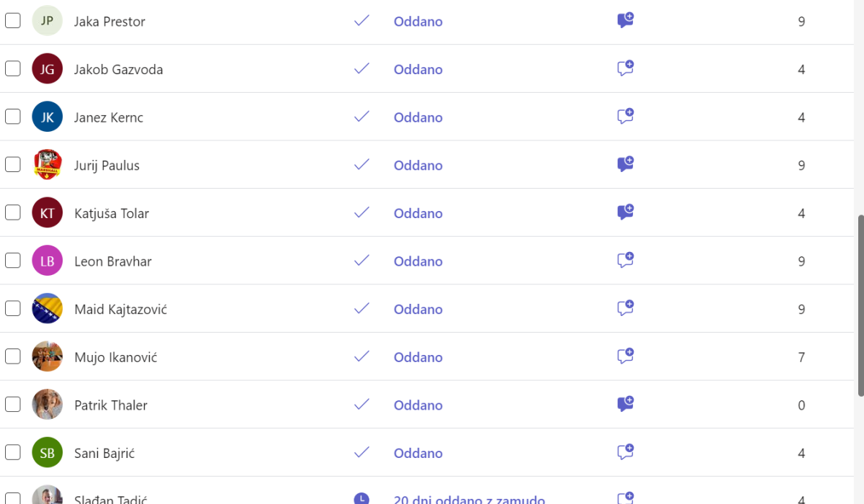Open feedback icon for Jaka Prestor

(x=625, y=20)
